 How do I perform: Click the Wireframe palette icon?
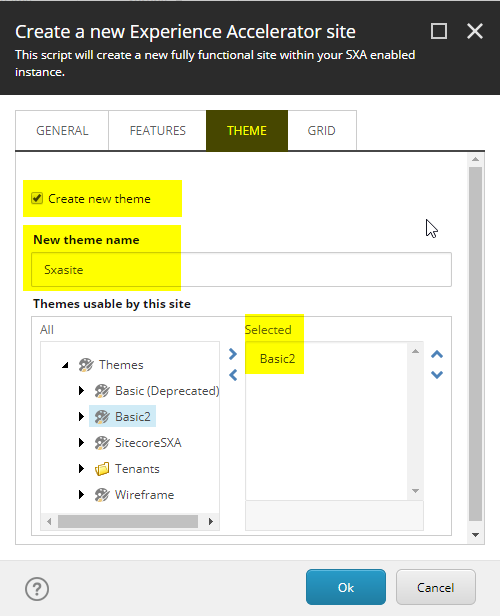[x=102, y=495]
